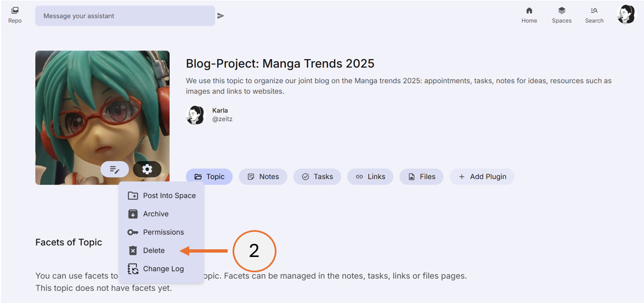Select Delete in the settings menu
The width and height of the screenshot is (644, 303).
click(161, 250)
